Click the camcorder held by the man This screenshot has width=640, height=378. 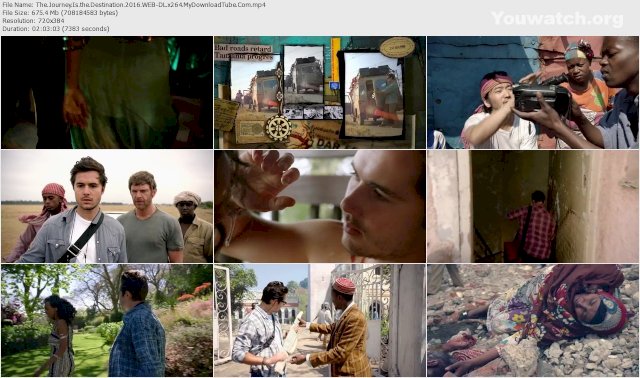(x=540, y=98)
